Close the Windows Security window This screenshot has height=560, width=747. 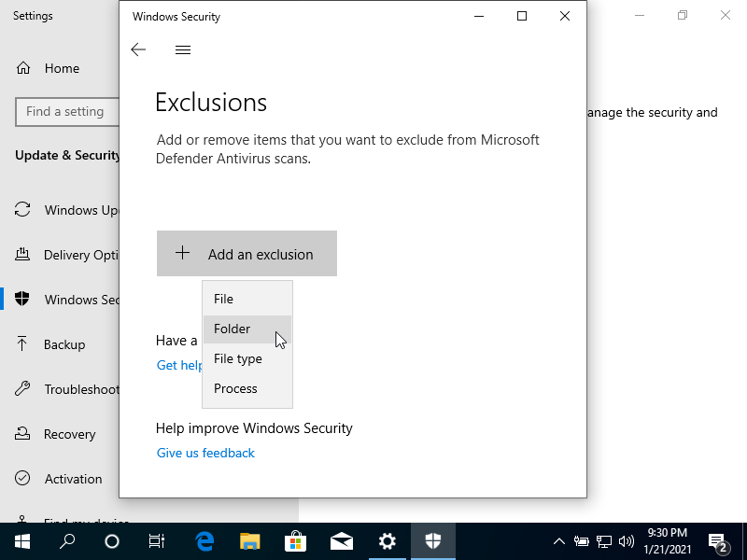coord(565,16)
